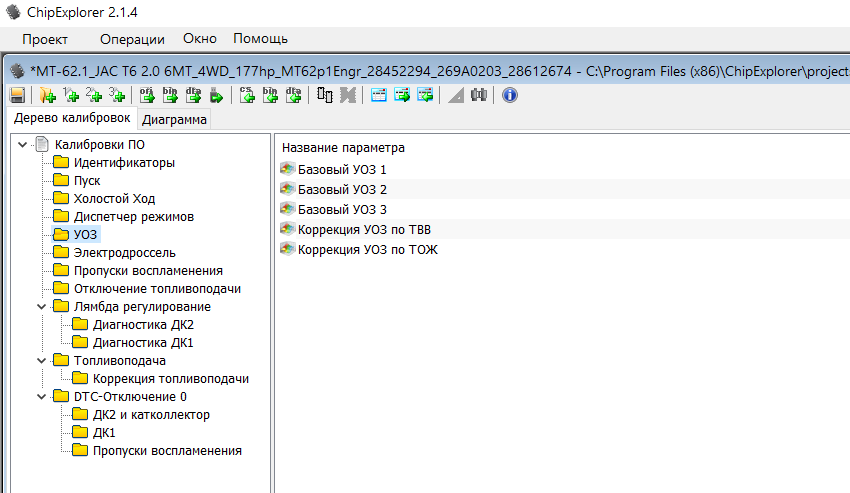Click the 'dta' export toolbar icon
Image resolution: width=850 pixels, height=493 pixels.
click(192, 95)
